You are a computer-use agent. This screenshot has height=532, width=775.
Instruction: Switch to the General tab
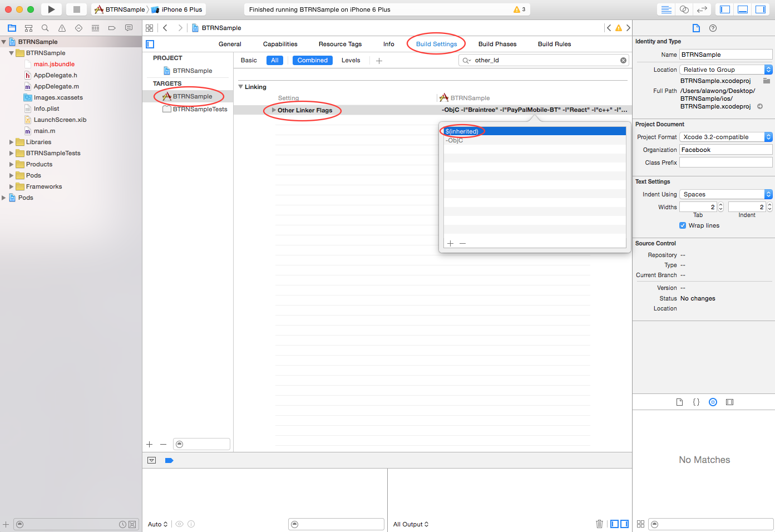pos(230,44)
